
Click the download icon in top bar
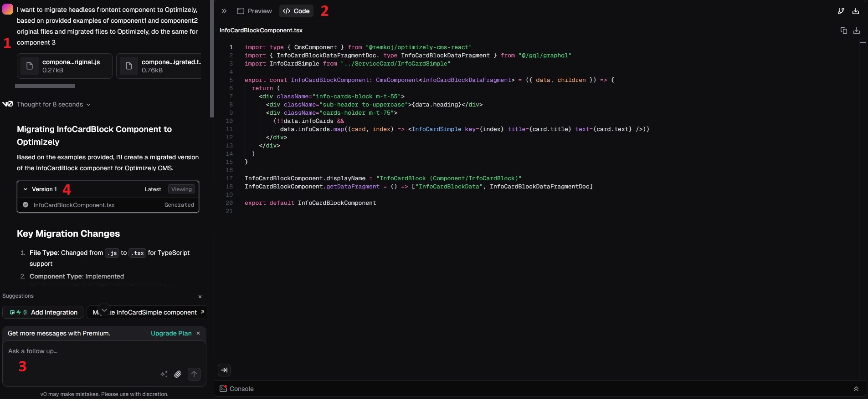click(856, 11)
